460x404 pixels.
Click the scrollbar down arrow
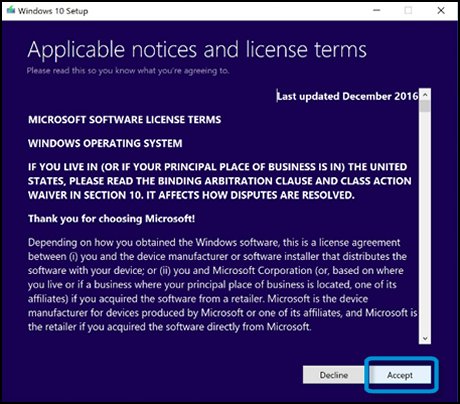click(x=425, y=338)
